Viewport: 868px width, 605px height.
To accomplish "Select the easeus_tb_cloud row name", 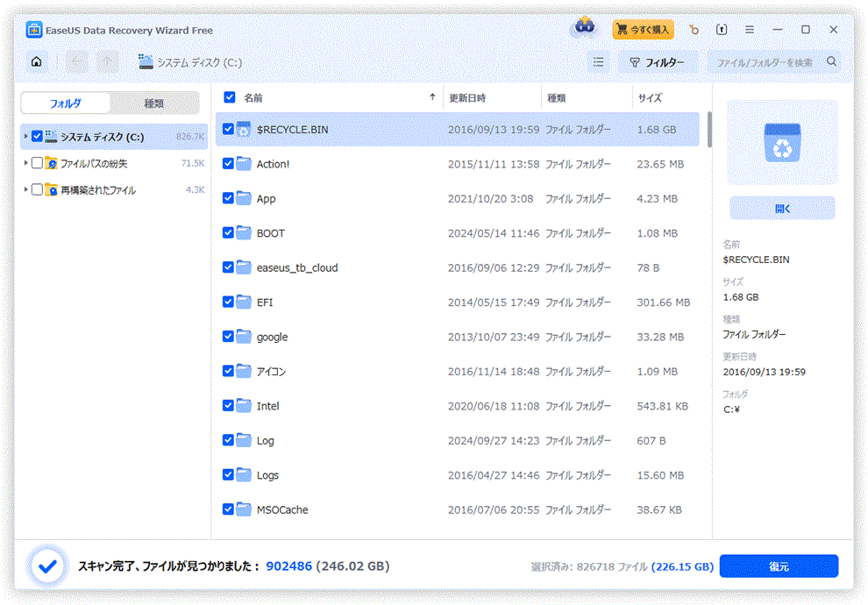I will point(297,268).
